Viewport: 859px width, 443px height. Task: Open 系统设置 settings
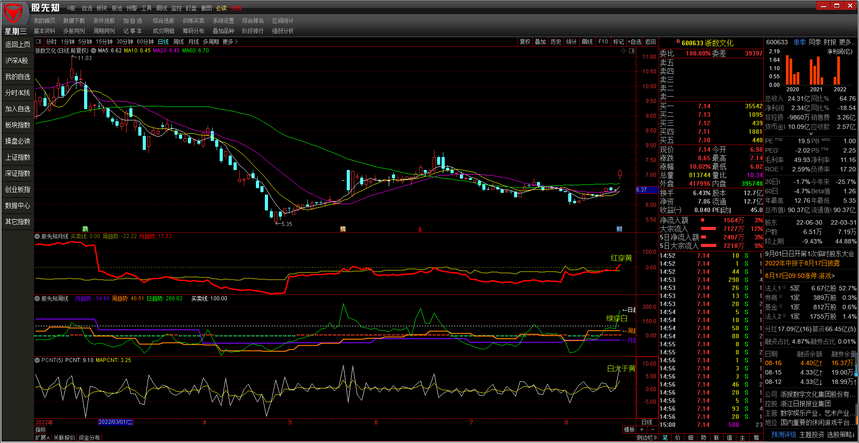[224, 20]
